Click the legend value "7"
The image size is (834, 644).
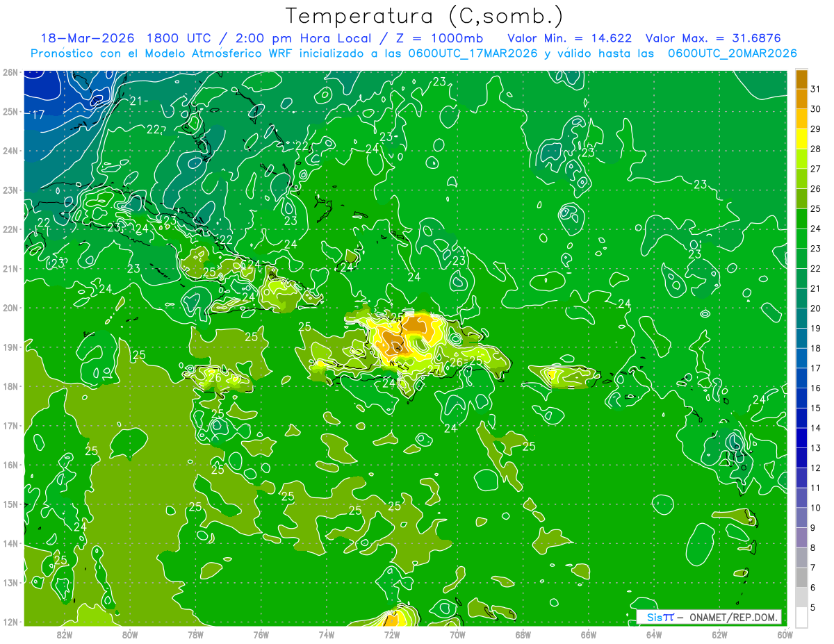pyautogui.click(x=813, y=568)
